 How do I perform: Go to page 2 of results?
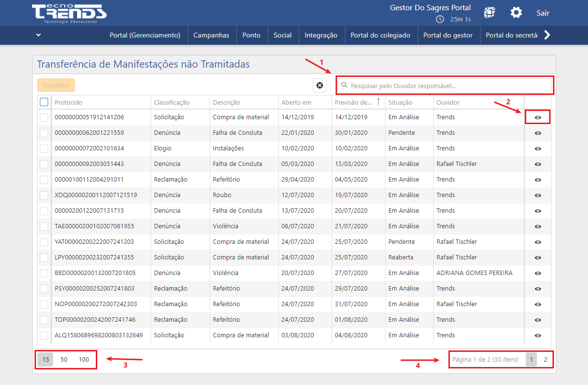click(545, 360)
